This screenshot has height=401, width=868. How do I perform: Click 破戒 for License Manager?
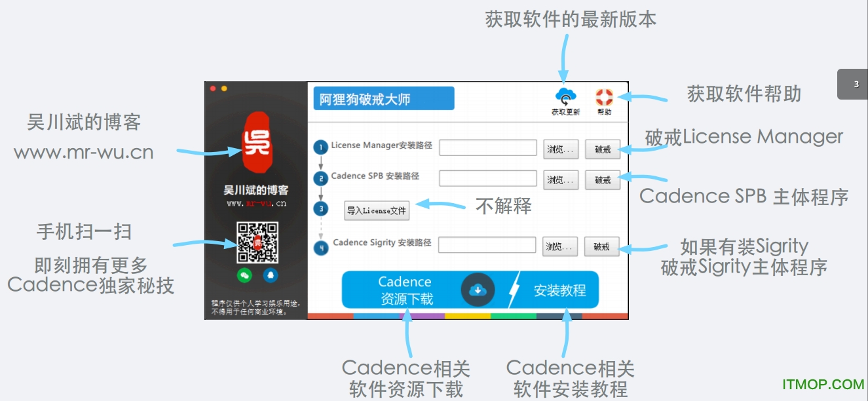click(603, 149)
